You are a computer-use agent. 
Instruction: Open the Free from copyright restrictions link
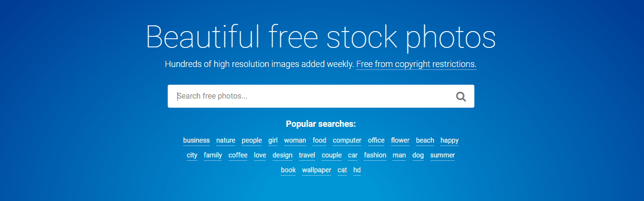[x=416, y=64]
